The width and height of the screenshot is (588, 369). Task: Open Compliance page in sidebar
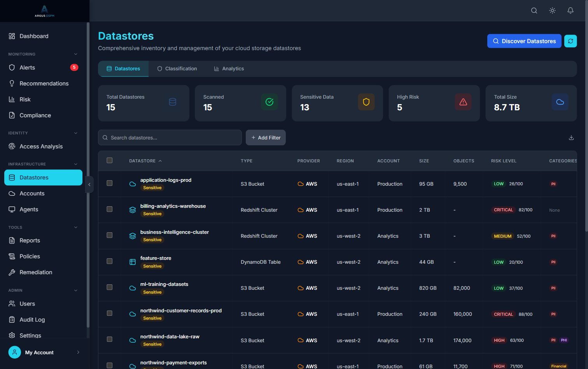point(43,115)
